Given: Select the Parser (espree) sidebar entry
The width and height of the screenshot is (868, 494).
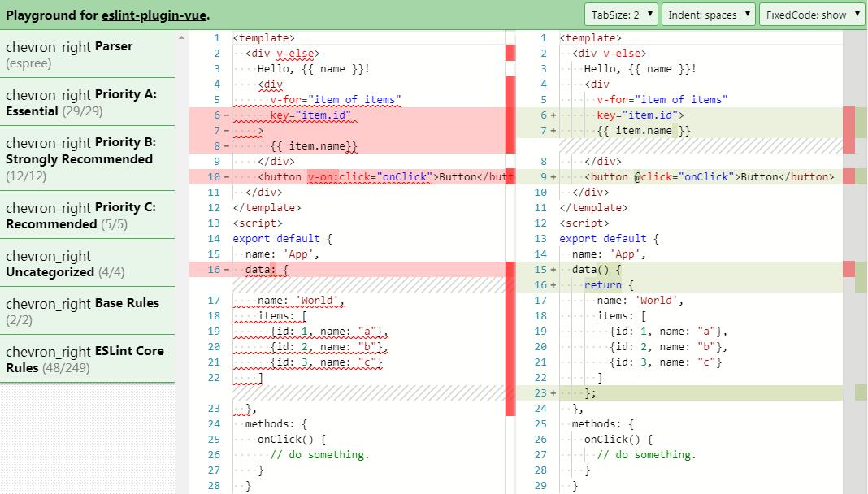Looking at the screenshot, I should [81, 54].
